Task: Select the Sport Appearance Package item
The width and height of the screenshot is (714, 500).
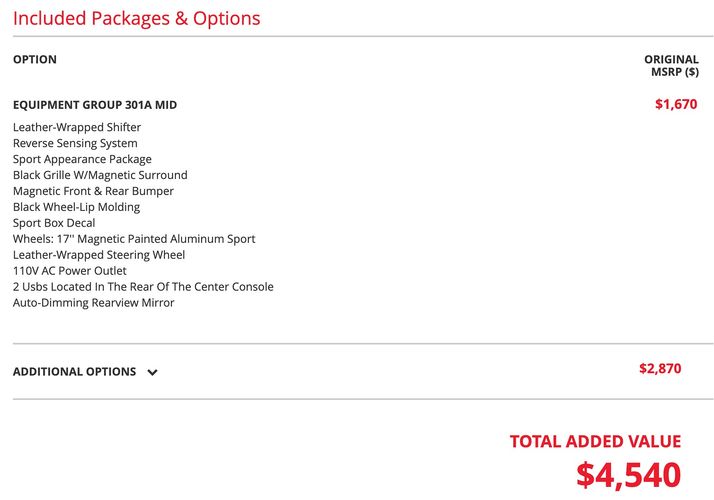Action: point(82,159)
